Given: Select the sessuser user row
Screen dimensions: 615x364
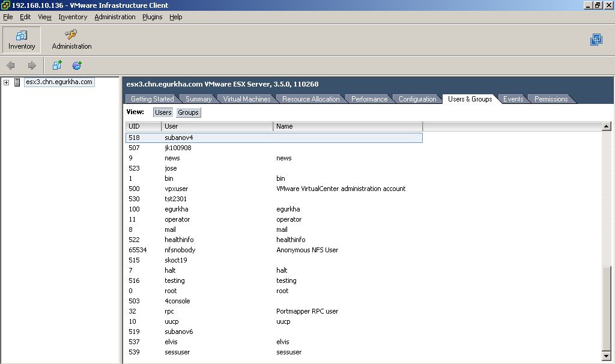Looking at the screenshot, I should tap(274, 352).
